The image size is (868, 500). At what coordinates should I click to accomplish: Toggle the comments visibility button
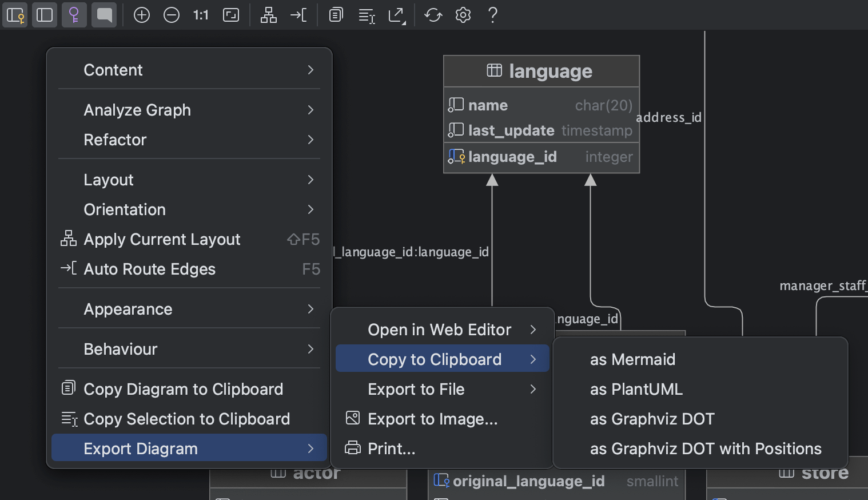point(104,15)
